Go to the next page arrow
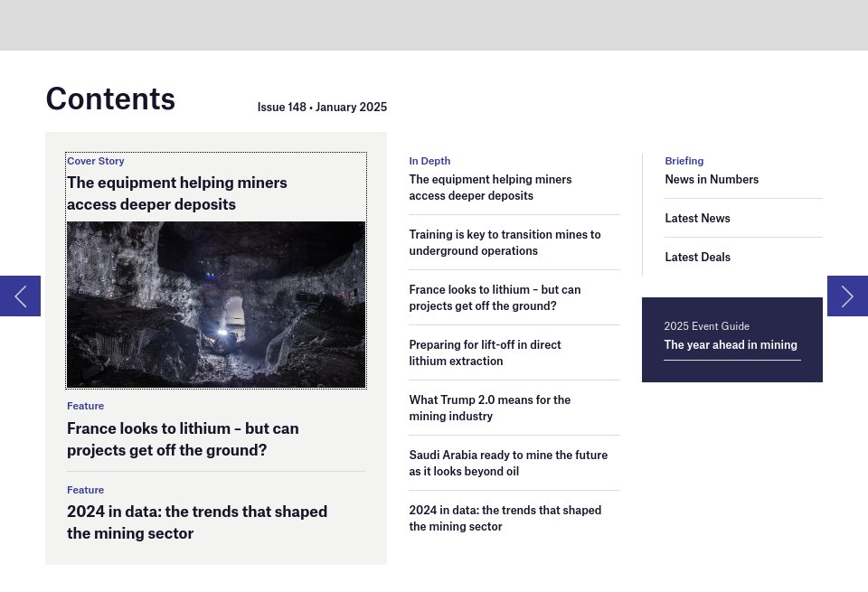 click(x=847, y=296)
